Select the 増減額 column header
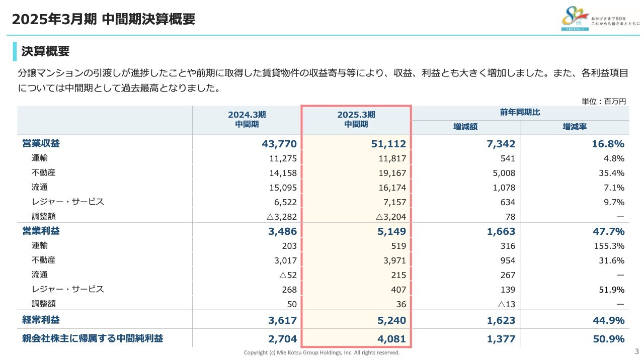 pyautogui.click(x=465, y=127)
